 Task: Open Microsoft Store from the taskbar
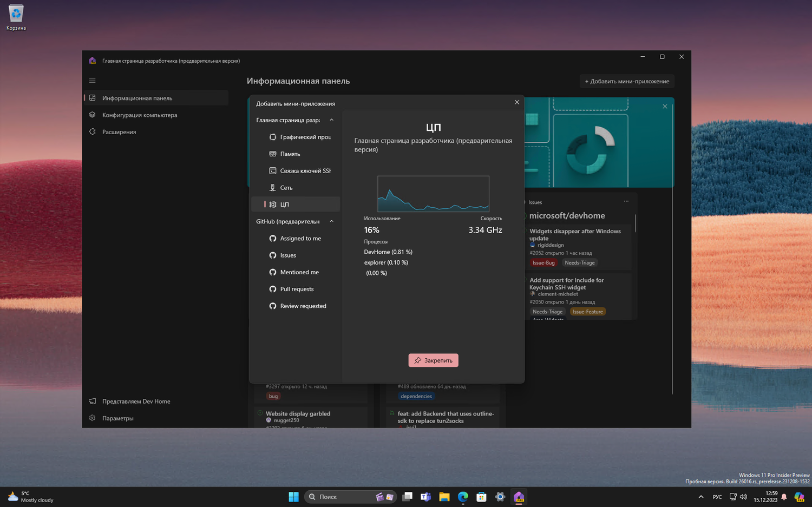481,497
